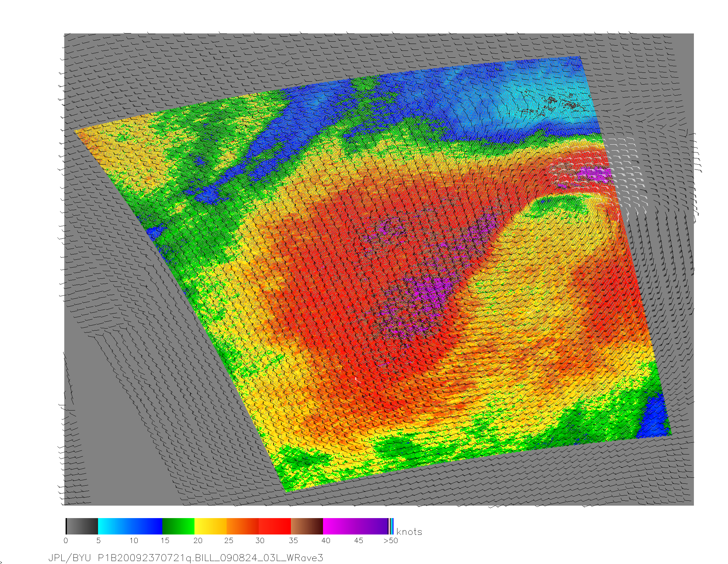This screenshot has width=728, height=564.
Task: Click the green 15-20 knots legend segment
Action: click(x=178, y=526)
